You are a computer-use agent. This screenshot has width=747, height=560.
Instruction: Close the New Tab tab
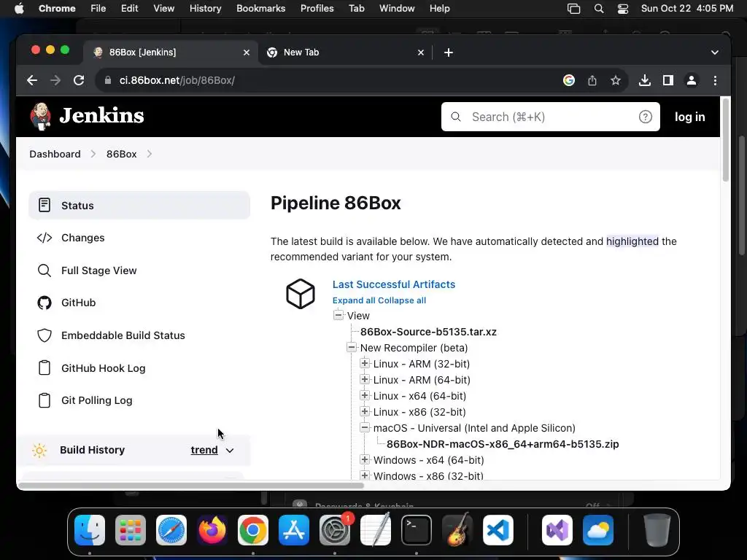(x=421, y=52)
